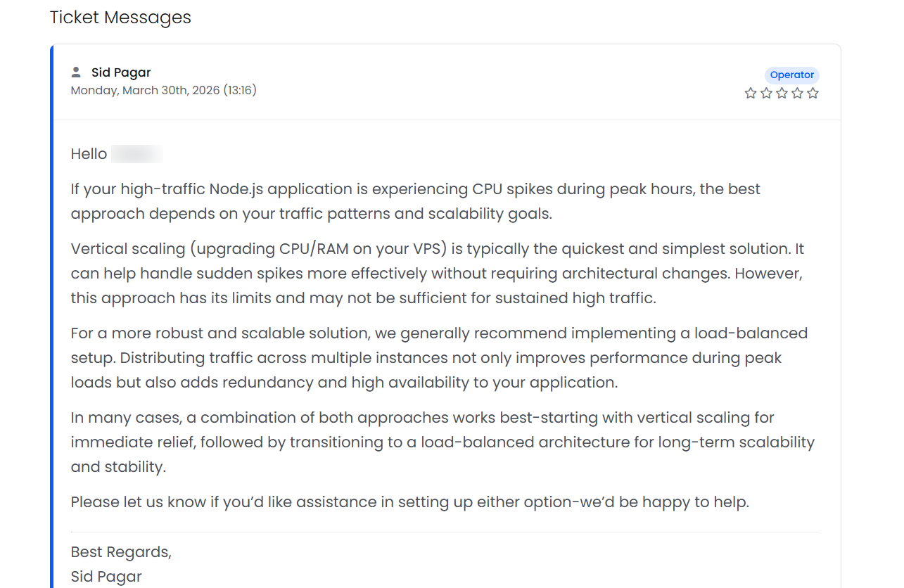The image size is (904, 588).
Task: Click the load-balanced setup paragraph
Action: point(439,358)
